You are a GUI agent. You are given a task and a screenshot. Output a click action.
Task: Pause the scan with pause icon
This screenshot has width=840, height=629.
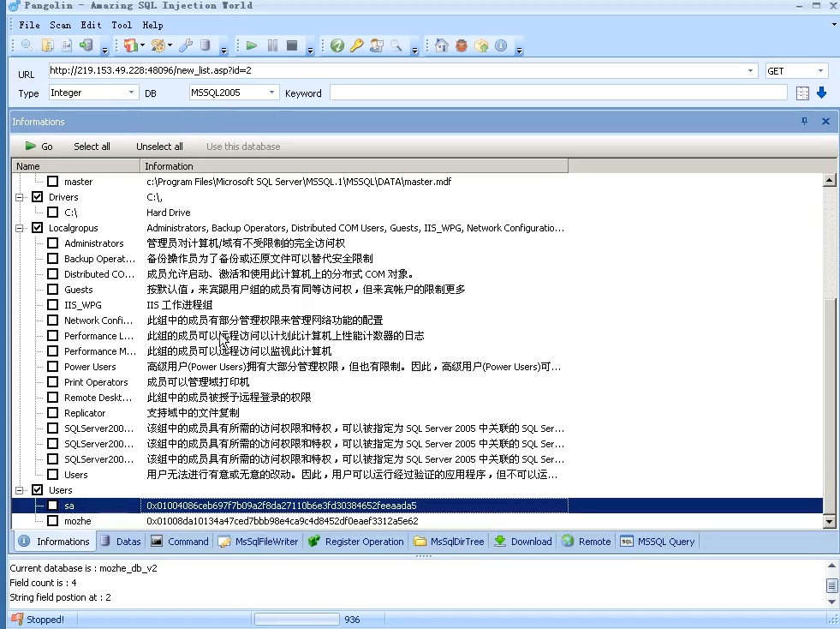[x=272, y=45]
